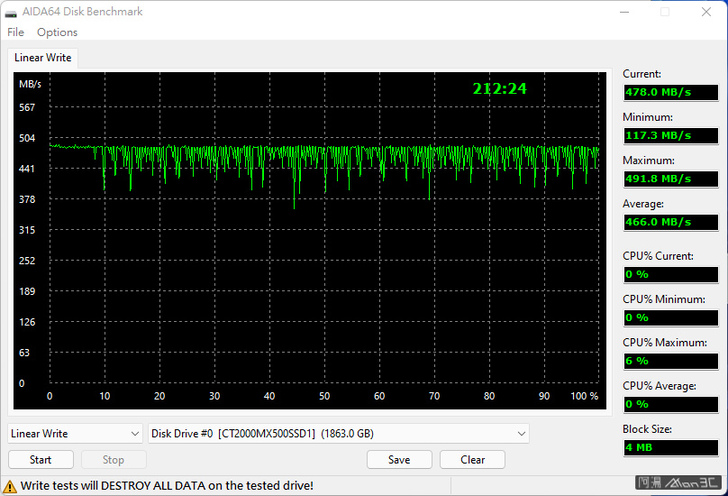Click the CPU% Maximum value 6 %
The height and width of the screenshot is (496, 728).
coord(671,361)
